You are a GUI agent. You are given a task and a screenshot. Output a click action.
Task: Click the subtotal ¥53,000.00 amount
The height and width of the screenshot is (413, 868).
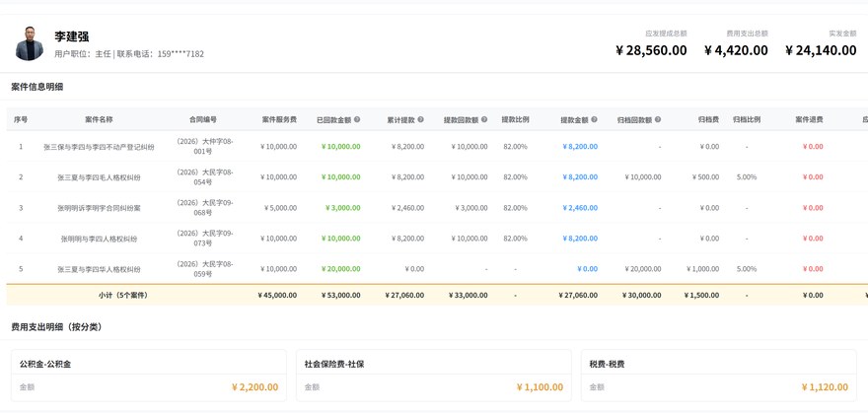tap(341, 296)
